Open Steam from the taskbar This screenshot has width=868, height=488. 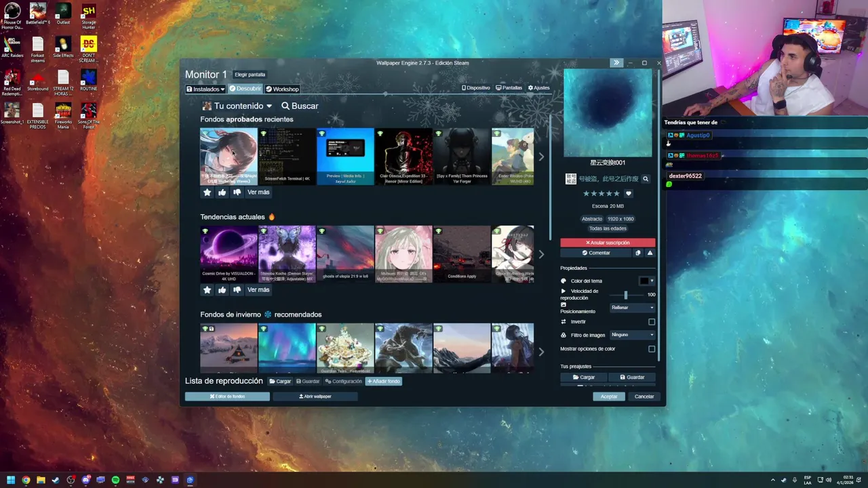tap(56, 480)
